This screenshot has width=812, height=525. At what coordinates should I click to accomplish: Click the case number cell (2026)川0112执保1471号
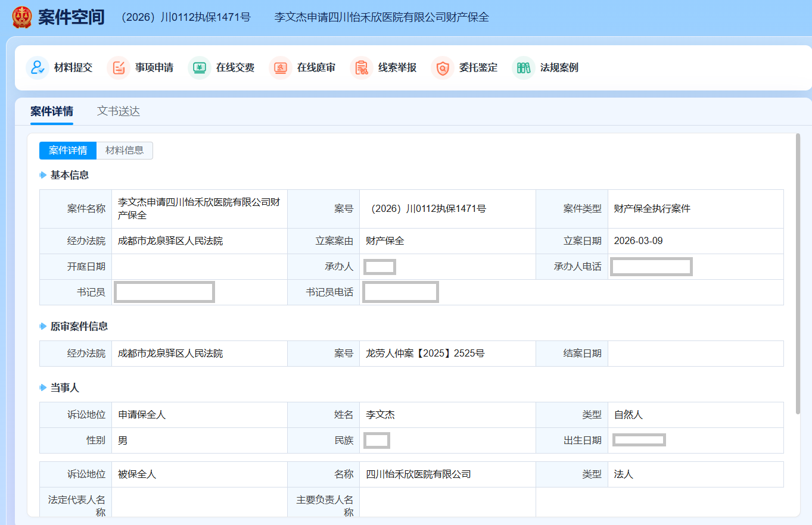(x=427, y=209)
